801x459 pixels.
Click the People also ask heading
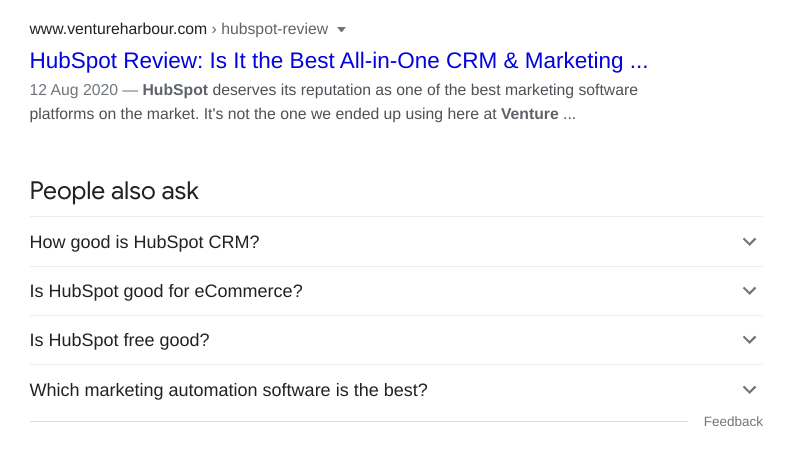114,191
